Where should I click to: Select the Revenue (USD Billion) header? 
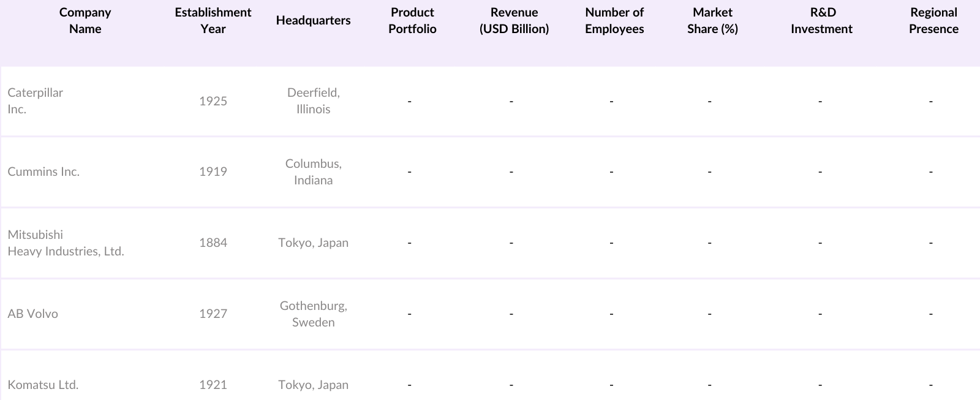point(514,21)
